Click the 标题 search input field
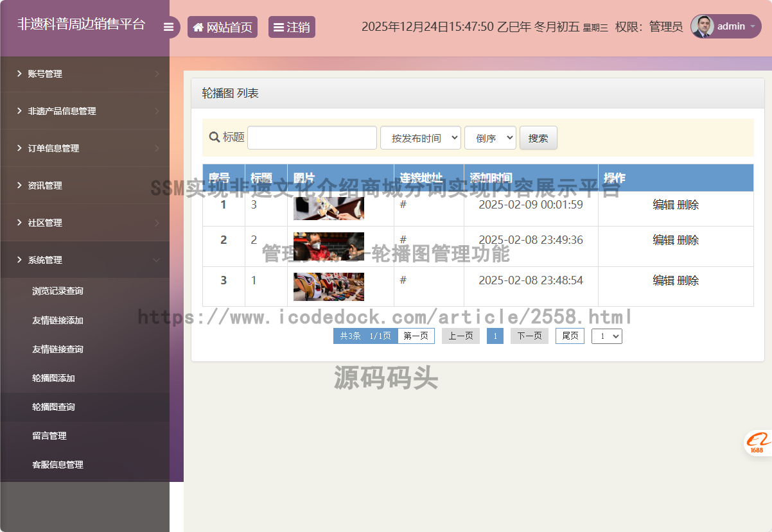This screenshot has height=532, width=772. [312, 138]
